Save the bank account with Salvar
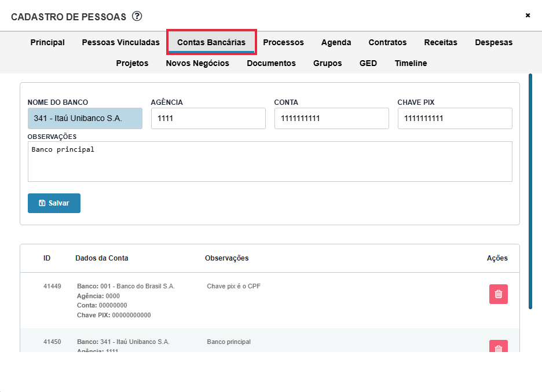The height and width of the screenshot is (392, 542). [x=54, y=203]
